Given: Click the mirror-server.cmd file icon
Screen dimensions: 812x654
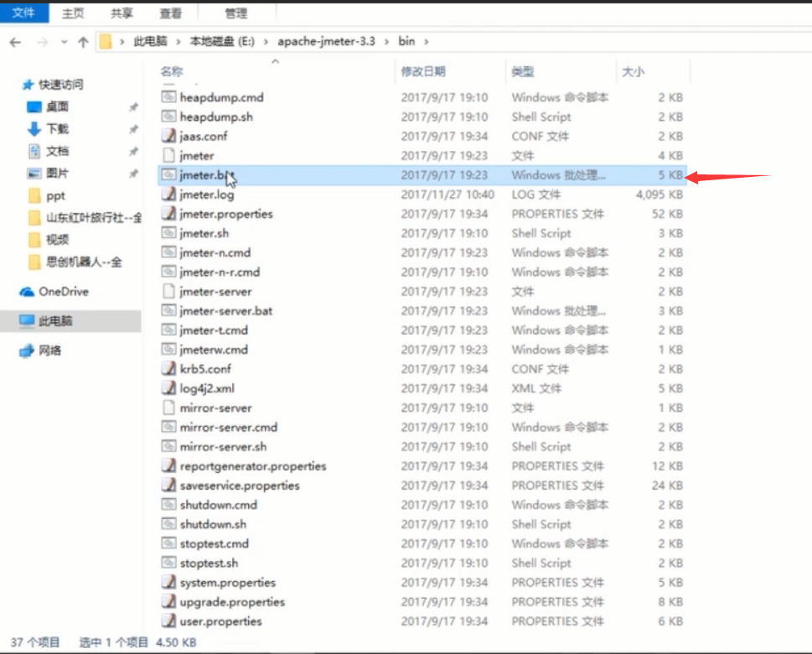Looking at the screenshot, I should [x=168, y=427].
